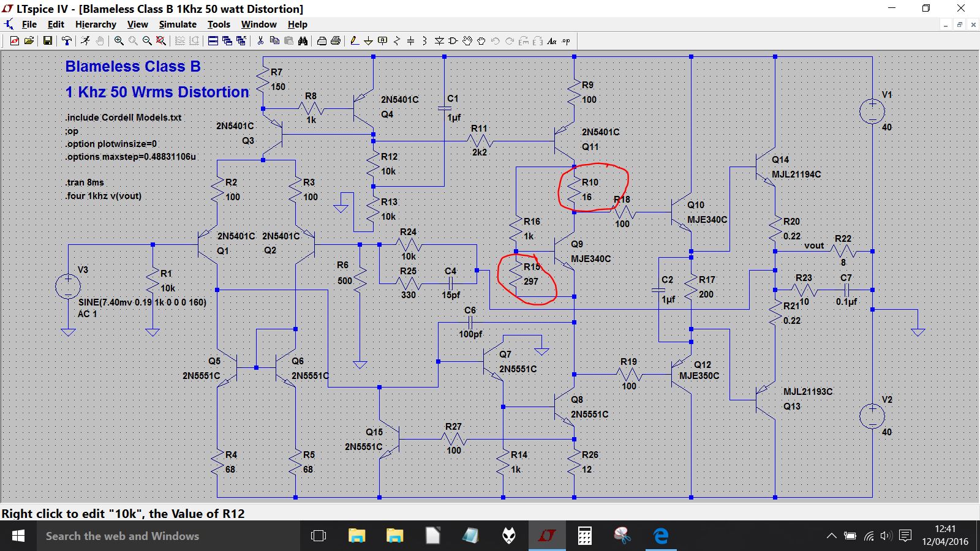
Task: Click the Zoom Full Extents icon
Action: [x=161, y=41]
